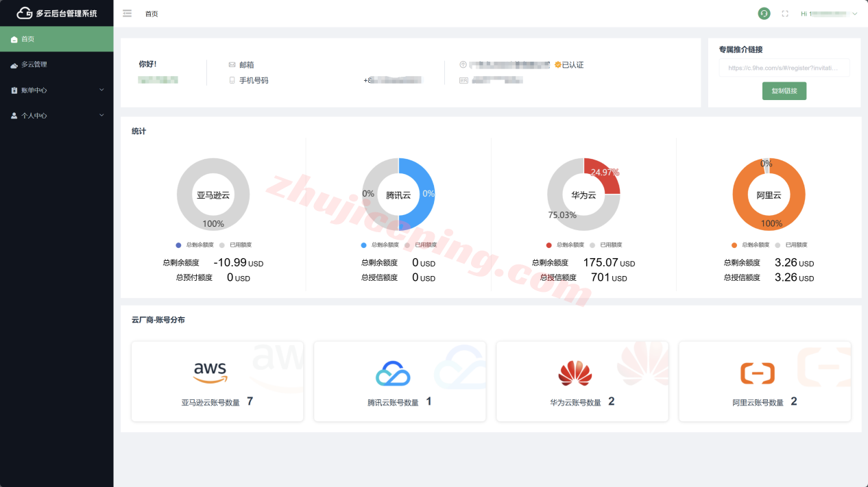Click the phone icon beside 手机号码
The image size is (868, 487).
[232, 80]
